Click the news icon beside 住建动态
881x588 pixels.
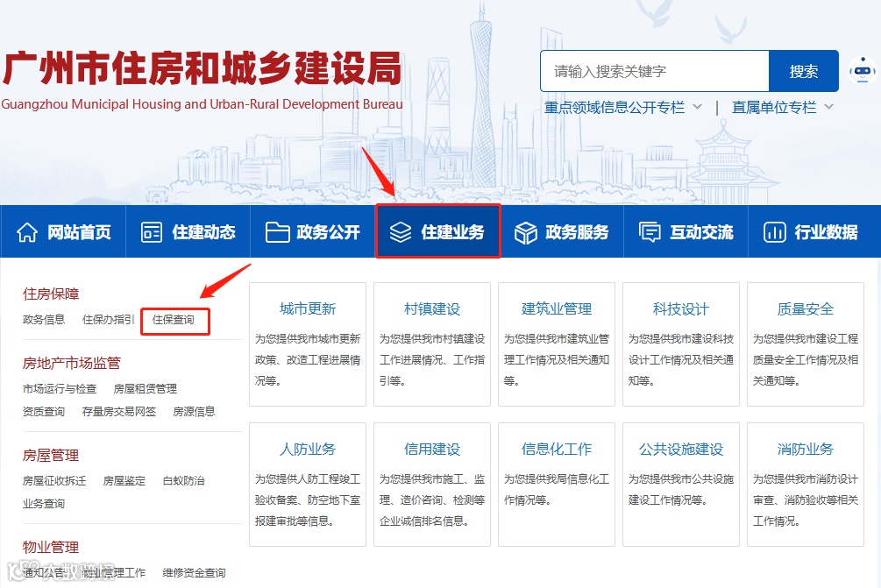pyautogui.click(x=151, y=232)
